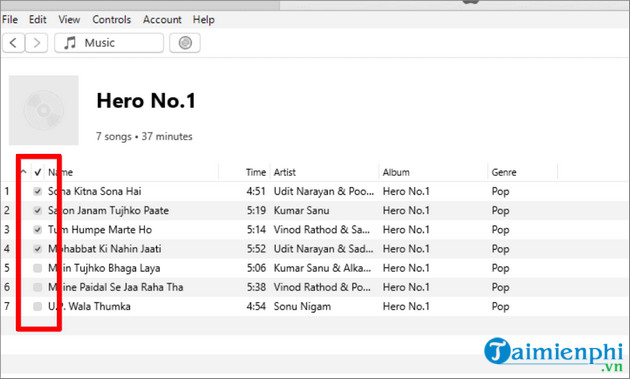Click the 4:51 time of track 1
Image resolution: width=630 pixels, height=379 pixels.
pos(256,191)
